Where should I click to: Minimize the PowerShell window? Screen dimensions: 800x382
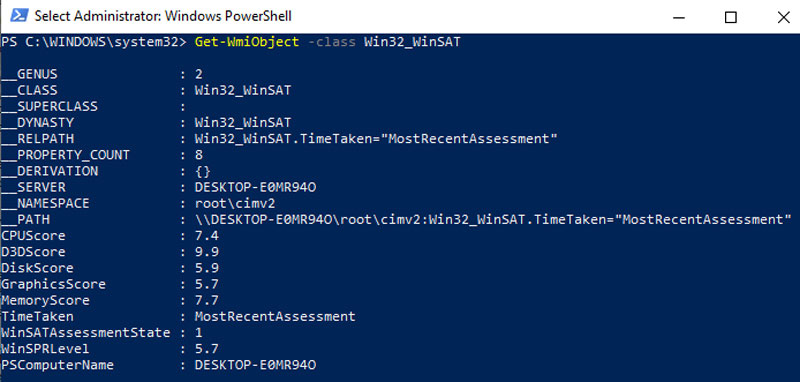coord(678,17)
